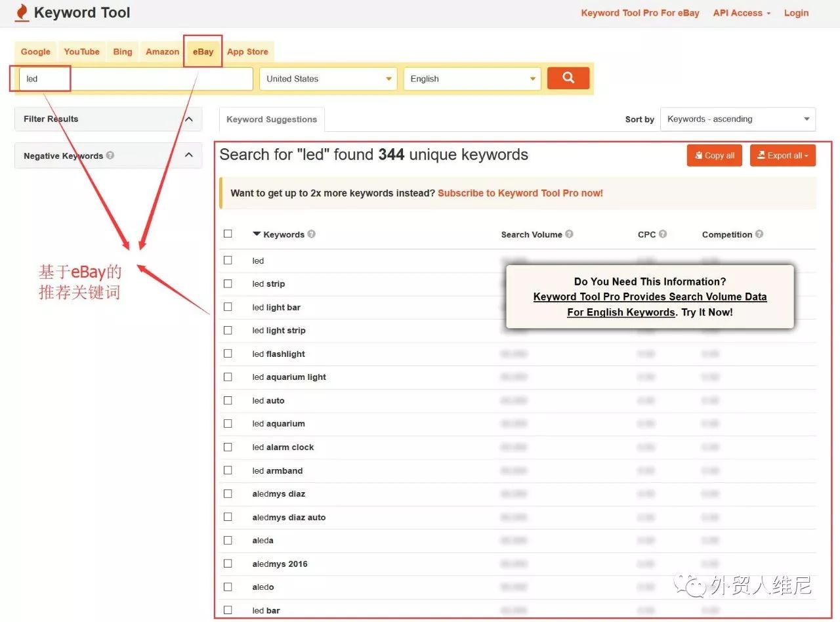The height and width of the screenshot is (622, 840).
Task: Select the Keyword Suggestions tab
Action: click(272, 119)
